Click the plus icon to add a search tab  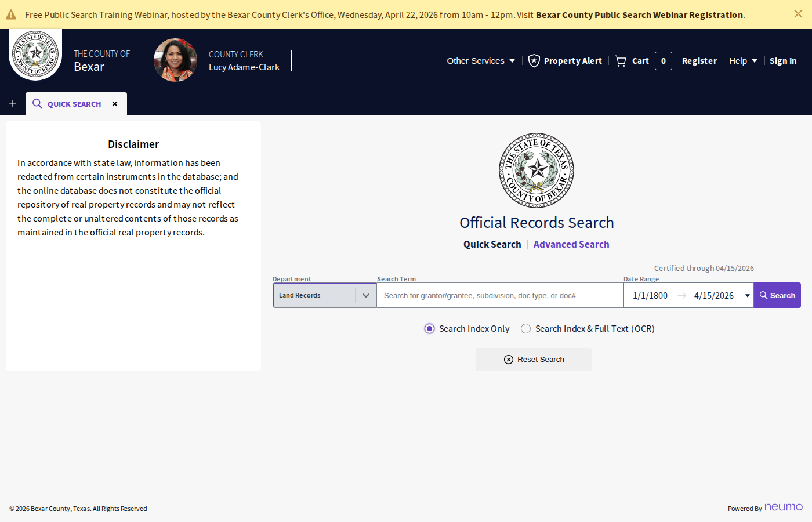click(x=12, y=104)
